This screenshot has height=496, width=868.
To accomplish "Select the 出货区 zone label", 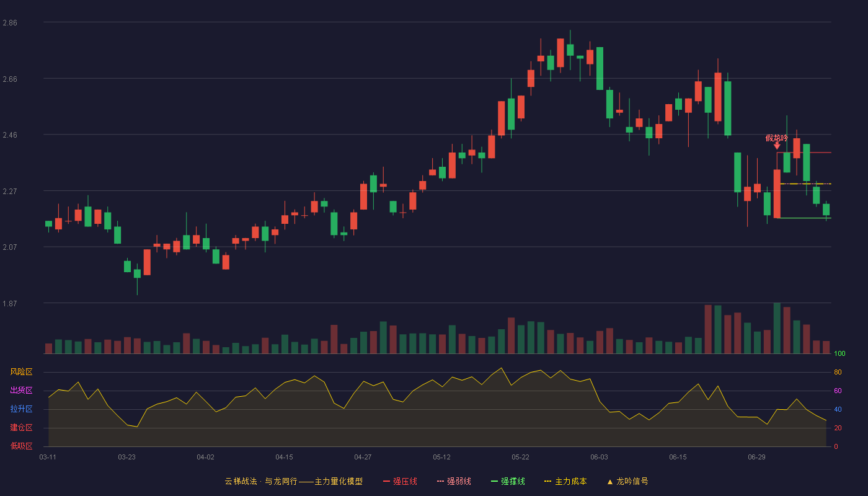I will (x=21, y=391).
